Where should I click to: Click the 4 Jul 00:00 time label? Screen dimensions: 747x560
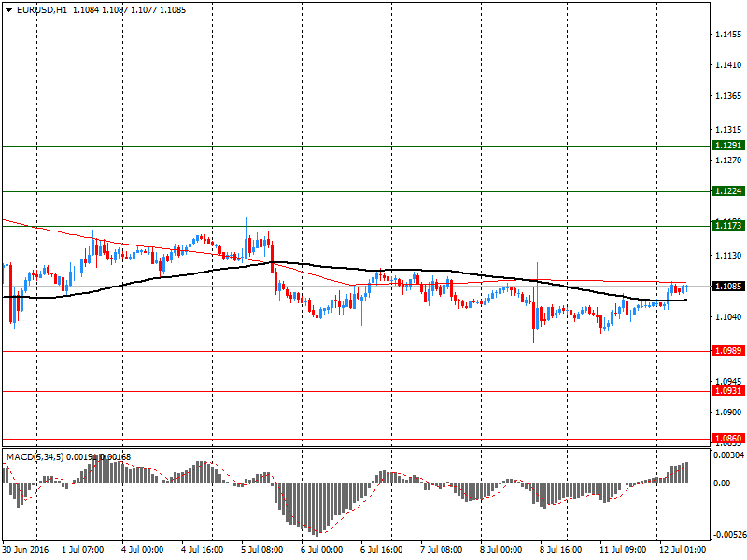(x=143, y=550)
